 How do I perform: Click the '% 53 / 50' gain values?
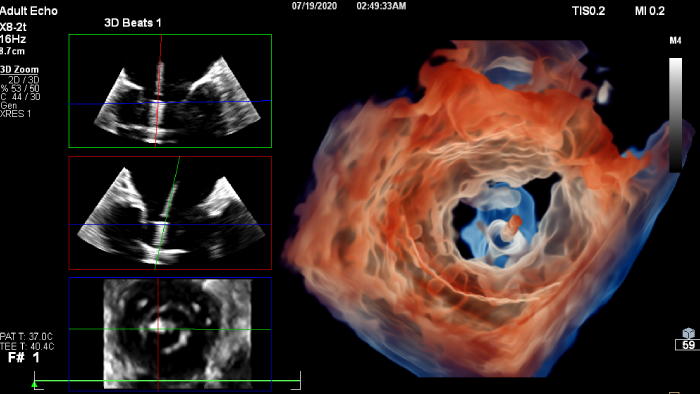click(20, 88)
